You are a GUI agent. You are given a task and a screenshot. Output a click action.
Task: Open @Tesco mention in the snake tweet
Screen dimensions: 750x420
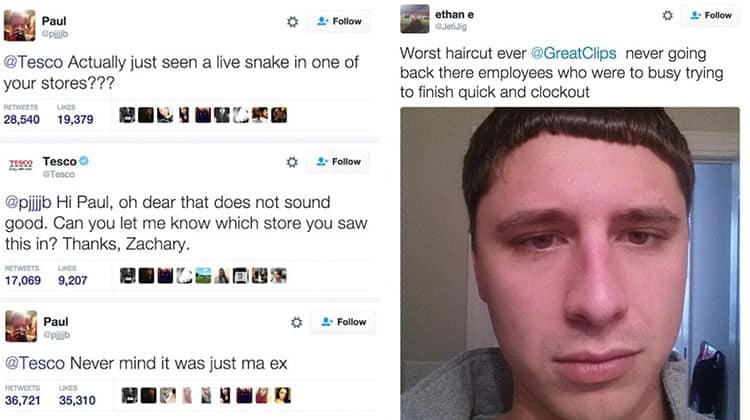(33, 62)
